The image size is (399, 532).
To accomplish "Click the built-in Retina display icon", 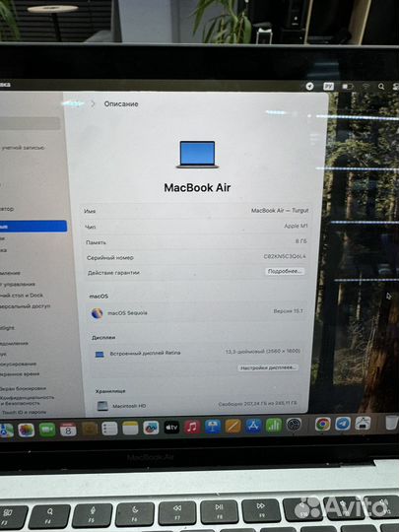I will [x=100, y=355].
